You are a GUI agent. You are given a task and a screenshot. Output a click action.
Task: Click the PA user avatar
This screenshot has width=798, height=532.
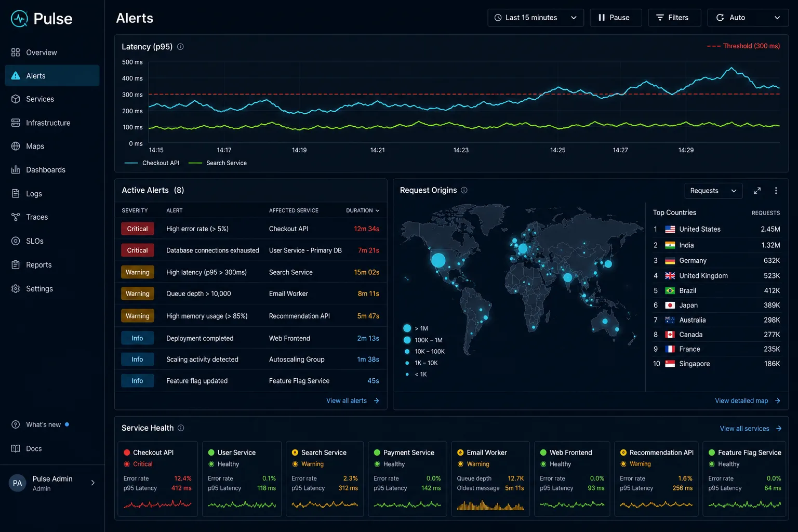coord(18,483)
